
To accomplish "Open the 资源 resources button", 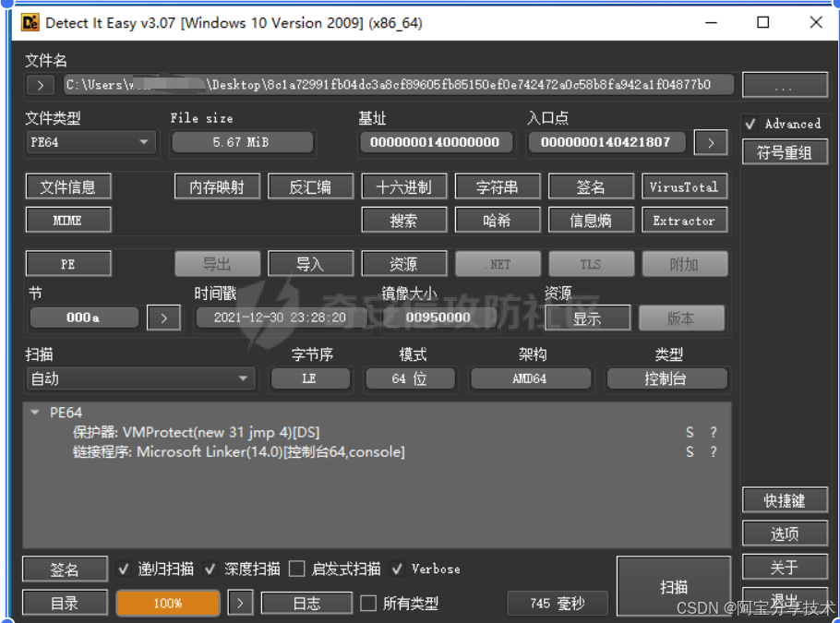I will pyautogui.click(x=404, y=264).
